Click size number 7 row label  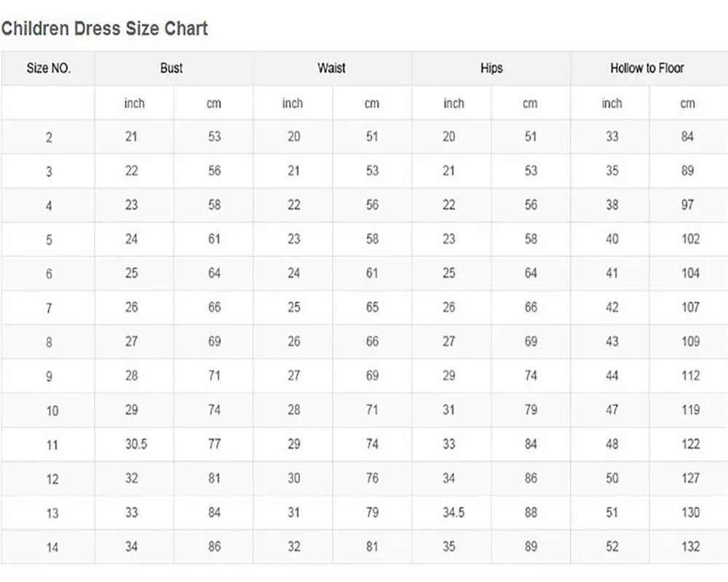click(49, 308)
